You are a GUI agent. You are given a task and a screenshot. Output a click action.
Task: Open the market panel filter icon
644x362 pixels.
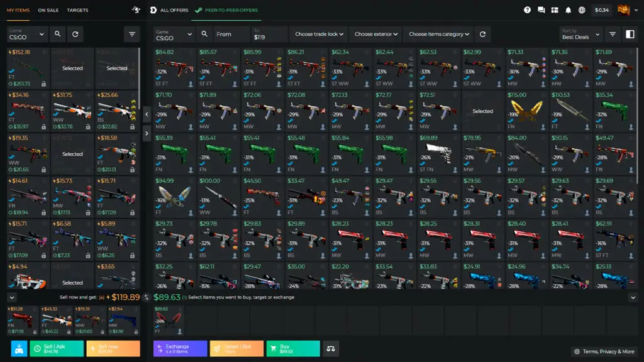(x=613, y=35)
